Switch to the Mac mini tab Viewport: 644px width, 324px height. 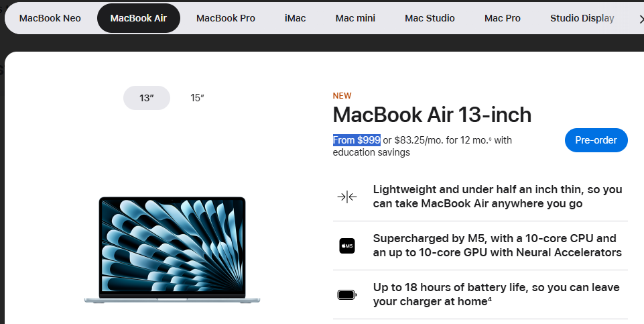pos(355,19)
